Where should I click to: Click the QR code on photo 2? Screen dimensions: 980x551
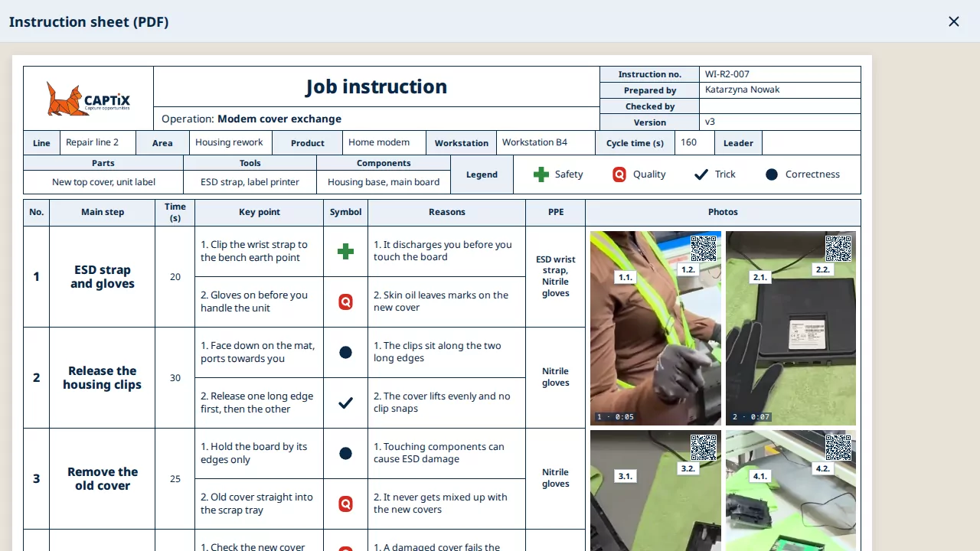pos(838,248)
